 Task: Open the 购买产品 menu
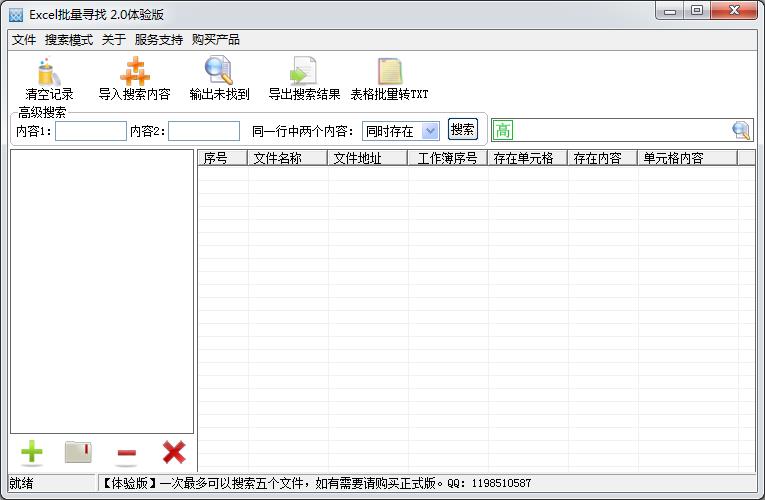(x=216, y=40)
